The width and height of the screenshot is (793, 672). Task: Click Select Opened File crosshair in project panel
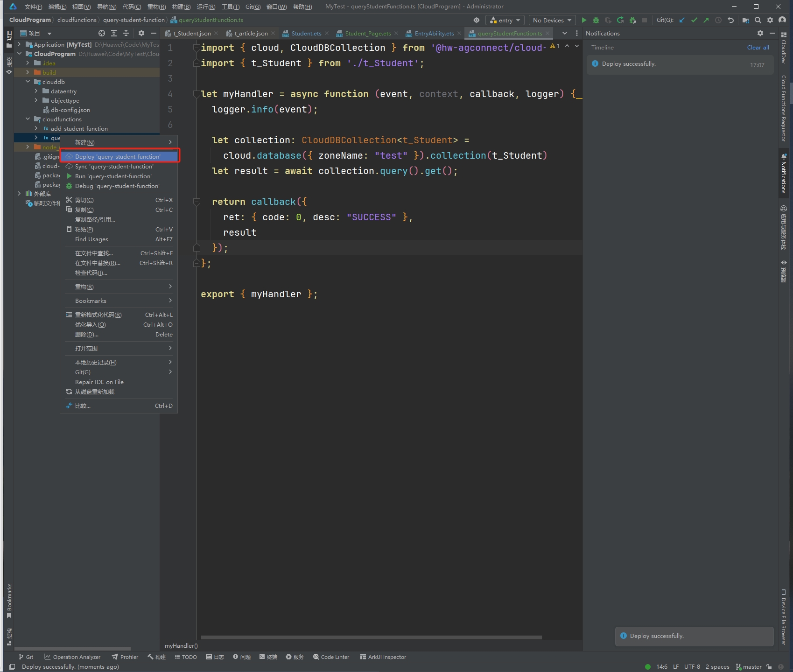[102, 33]
